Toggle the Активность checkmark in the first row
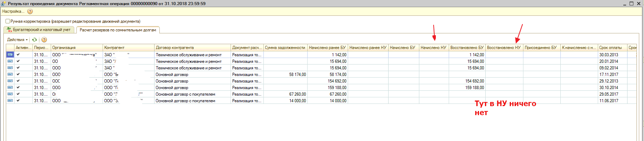This screenshot has height=141, width=644. click(x=18, y=55)
